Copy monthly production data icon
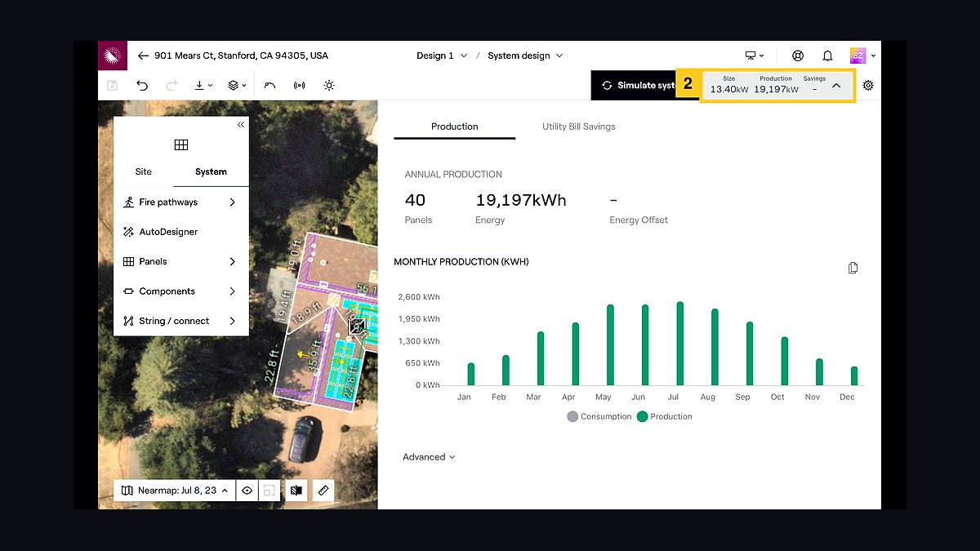Viewport: 980px width, 551px height. 853,268
